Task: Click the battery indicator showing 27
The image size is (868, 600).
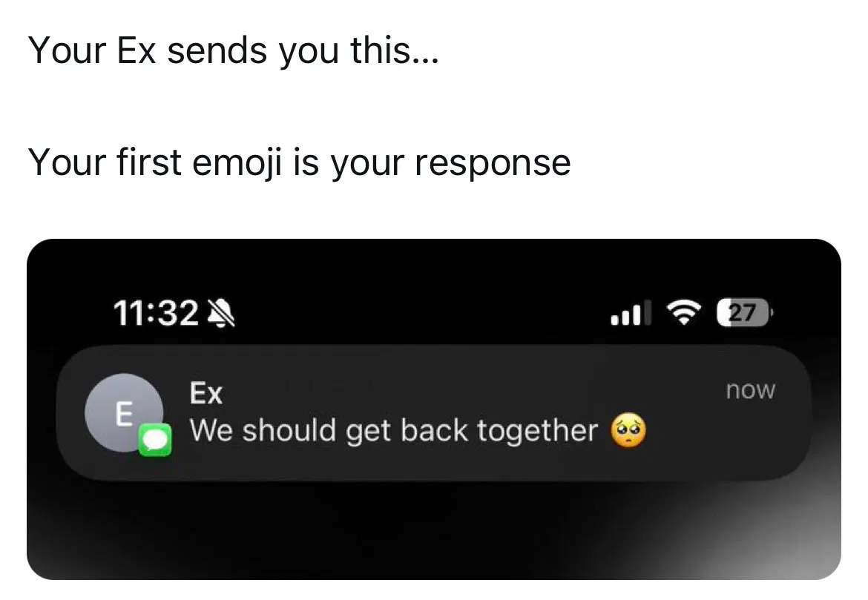Action: pos(743,314)
